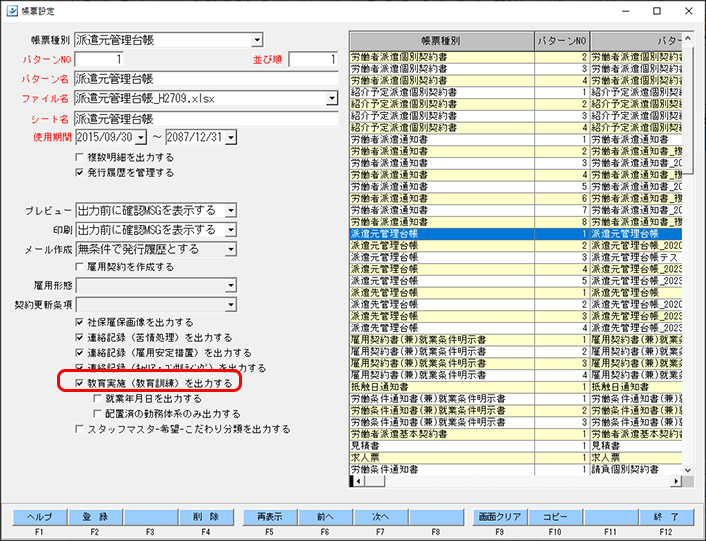The image size is (706, 541).
Task: Click the left arrow of the horizontal scrollbar
Action: 358,481
